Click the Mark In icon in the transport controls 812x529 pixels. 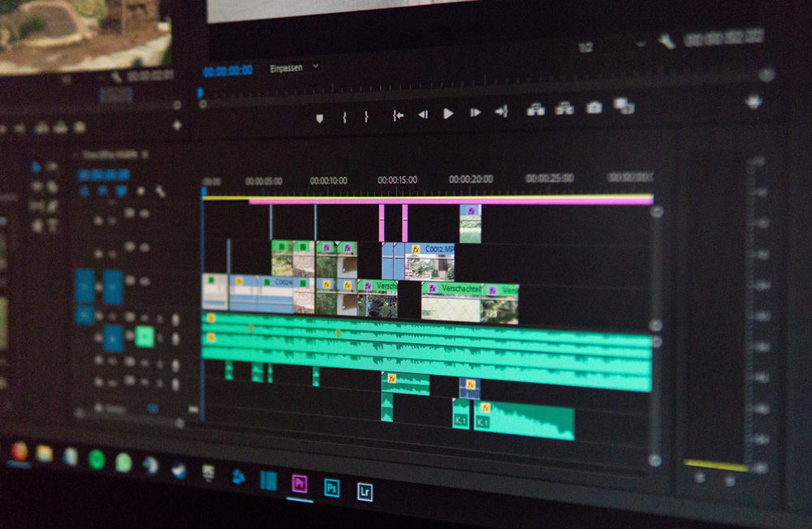point(346,114)
